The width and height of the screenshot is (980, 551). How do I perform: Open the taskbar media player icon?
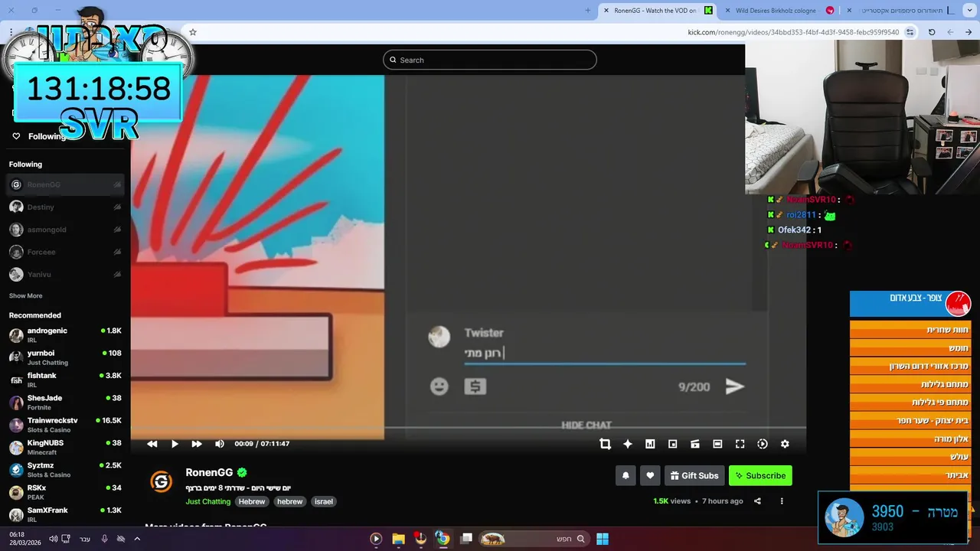[x=376, y=539]
